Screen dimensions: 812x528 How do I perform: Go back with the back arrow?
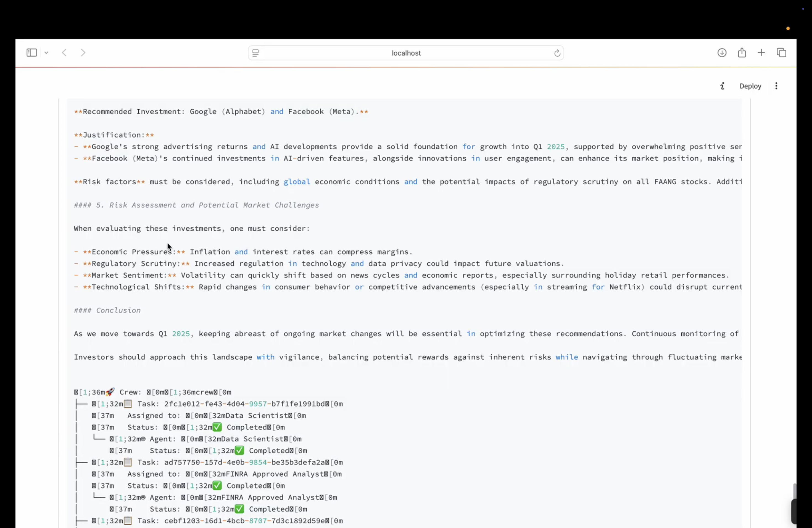pyautogui.click(x=64, y=52)
